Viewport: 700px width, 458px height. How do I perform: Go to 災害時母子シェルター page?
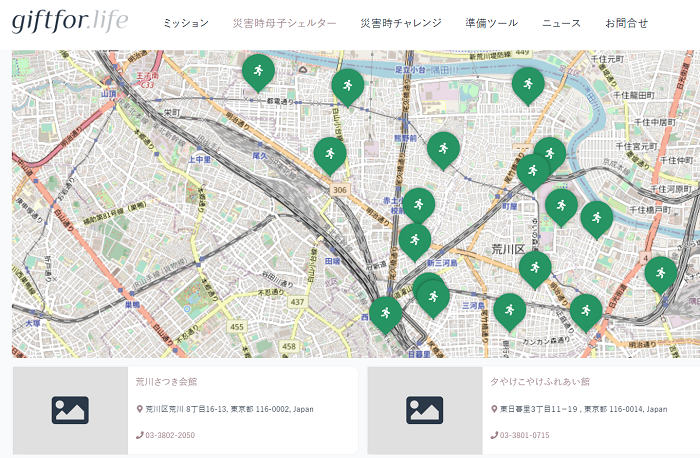pos(284,23)
